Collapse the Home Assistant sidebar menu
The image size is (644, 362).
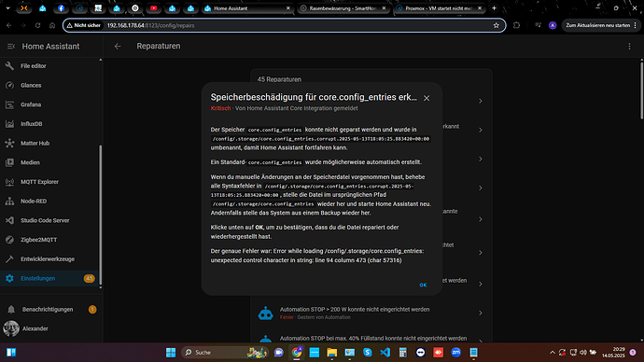coord(11,47)
